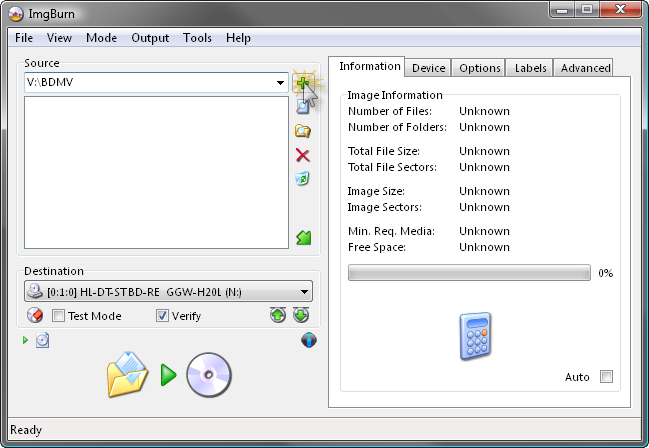The width and height of the screenshot is (649, 448).
Task: Click the small disc icon below Destination
Action: click(x=42, y=340)
